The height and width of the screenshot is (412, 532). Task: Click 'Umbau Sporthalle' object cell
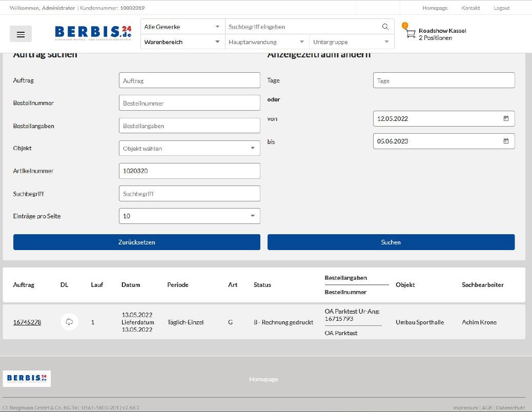(420, 322)
